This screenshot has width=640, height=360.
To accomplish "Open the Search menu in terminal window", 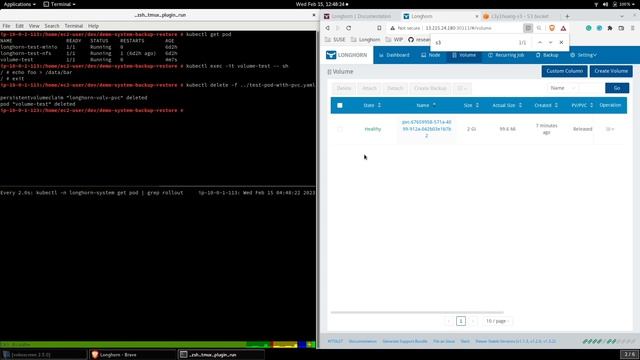I will 52,26.
